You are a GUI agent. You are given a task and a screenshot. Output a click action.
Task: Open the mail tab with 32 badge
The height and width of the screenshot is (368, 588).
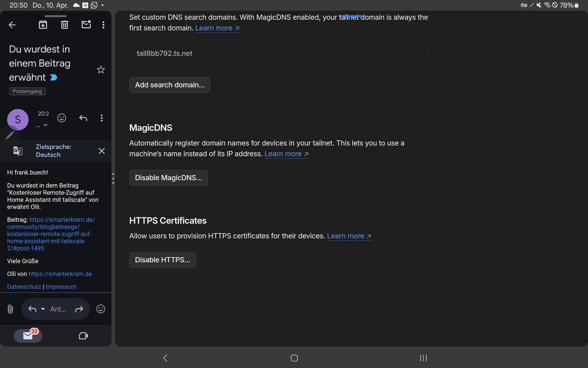(28, 336)
